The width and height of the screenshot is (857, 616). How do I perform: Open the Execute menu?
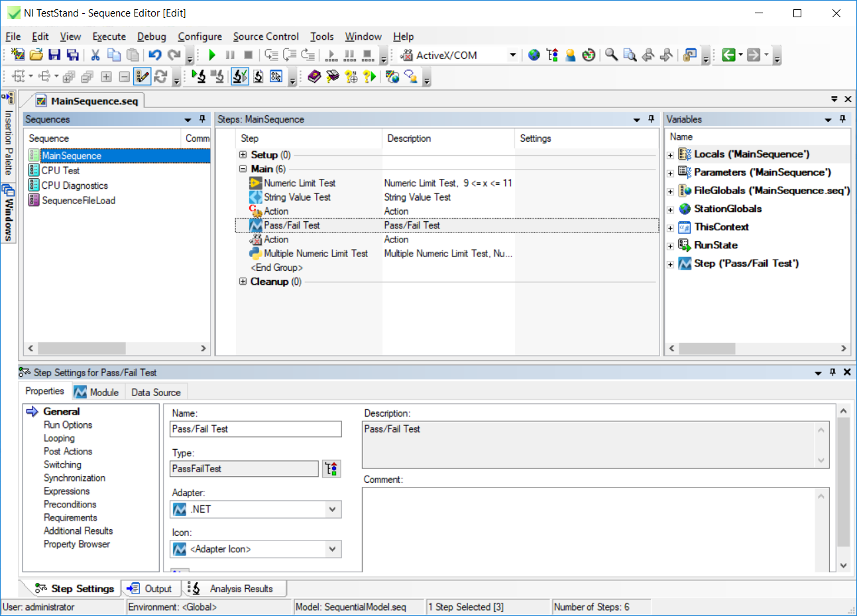click(109, 36)
